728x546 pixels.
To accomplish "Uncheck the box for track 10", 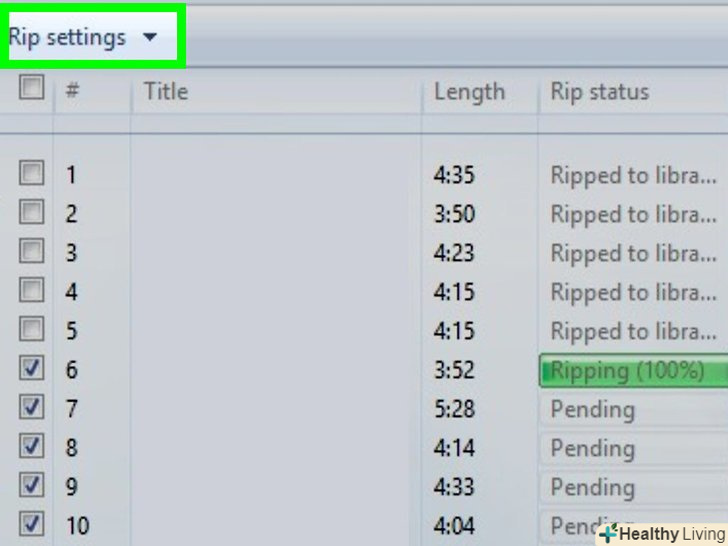I will point(32,524).
